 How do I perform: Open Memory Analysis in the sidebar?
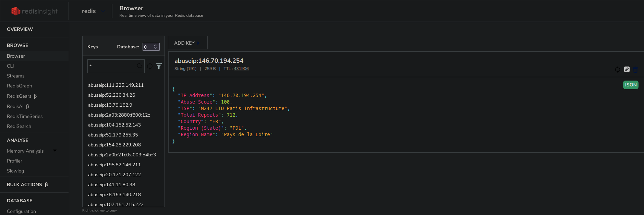tap(25, 151)
